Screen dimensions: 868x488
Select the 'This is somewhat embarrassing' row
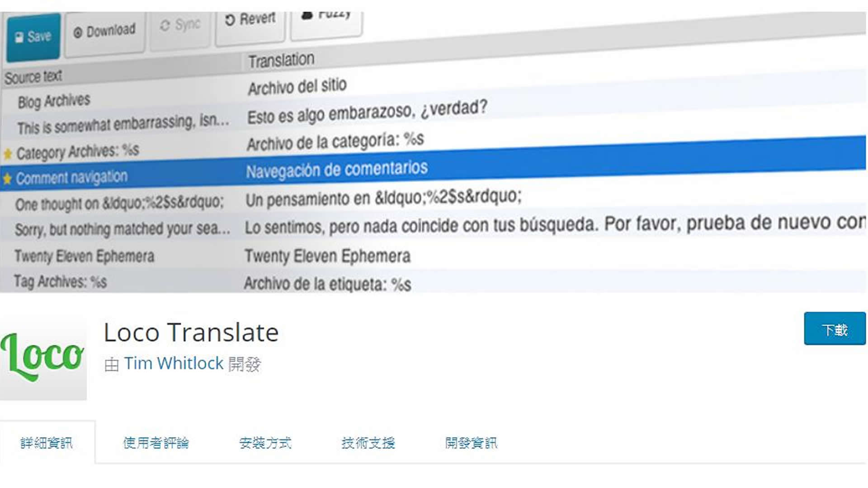(x=123, y=124)
